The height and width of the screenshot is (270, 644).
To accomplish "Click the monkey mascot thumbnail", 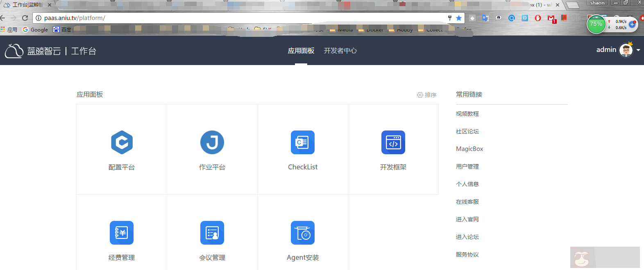I will tap(582, 258).
